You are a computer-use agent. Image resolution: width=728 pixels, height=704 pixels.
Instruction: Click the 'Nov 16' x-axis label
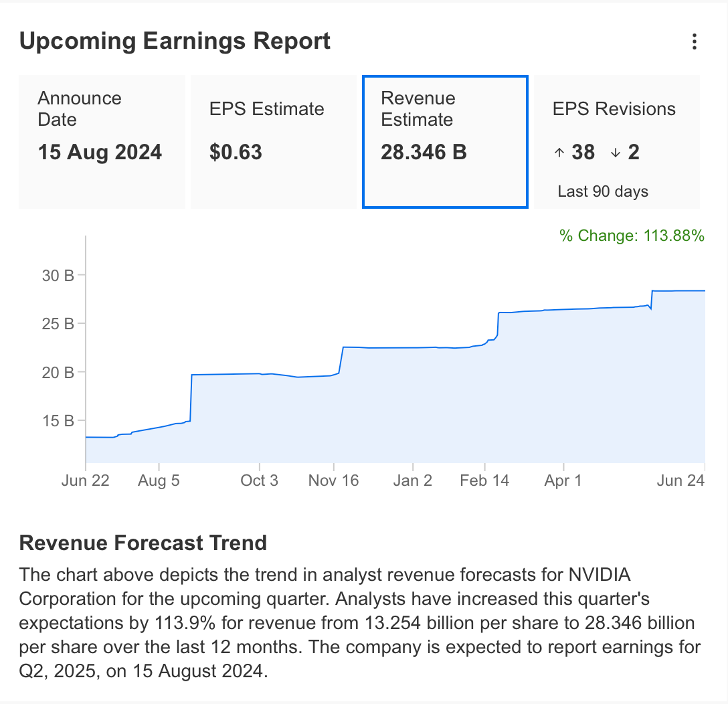(333, 480)
